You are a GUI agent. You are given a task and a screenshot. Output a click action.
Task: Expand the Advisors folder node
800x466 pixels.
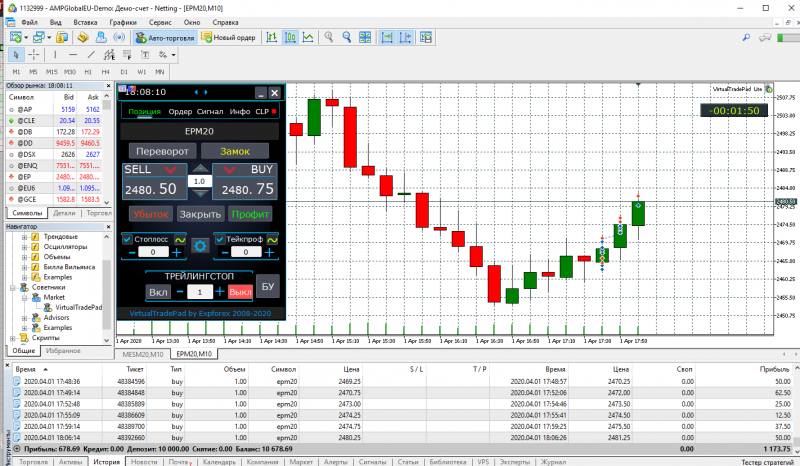(x=24, y=317)
